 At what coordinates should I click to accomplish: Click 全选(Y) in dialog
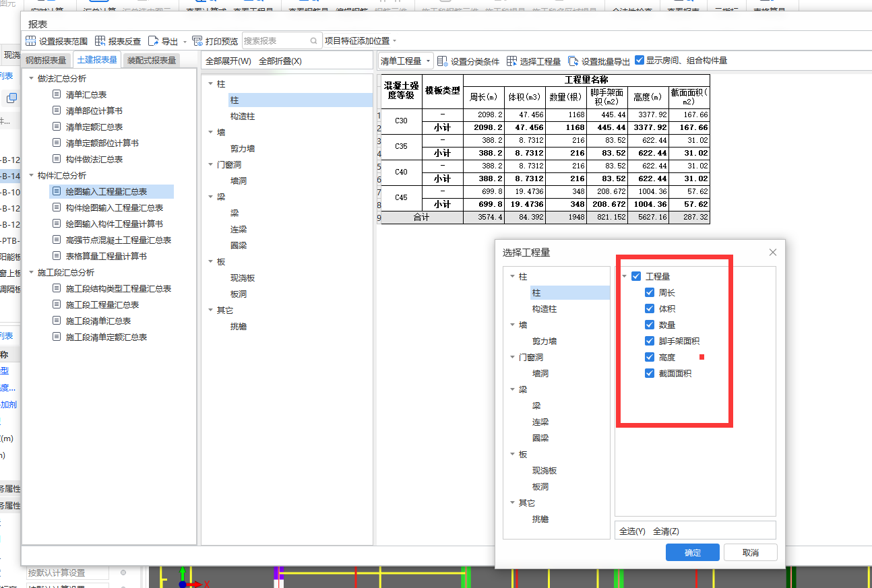coord(632,531)
